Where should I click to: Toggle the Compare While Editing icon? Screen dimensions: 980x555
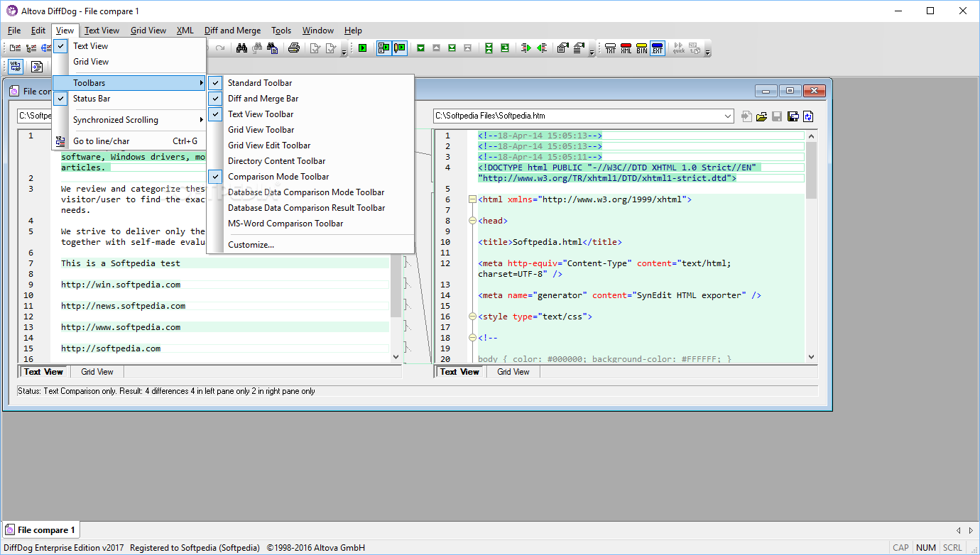tap(399, 48)
